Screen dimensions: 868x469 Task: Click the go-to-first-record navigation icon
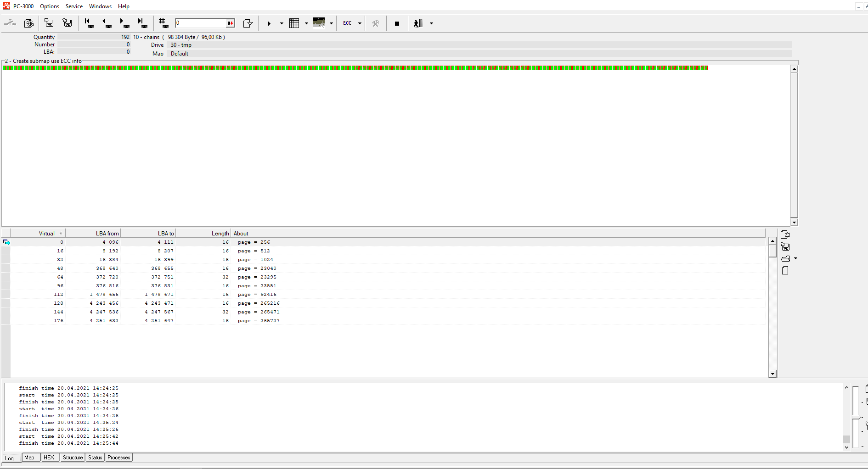[88, 23]
